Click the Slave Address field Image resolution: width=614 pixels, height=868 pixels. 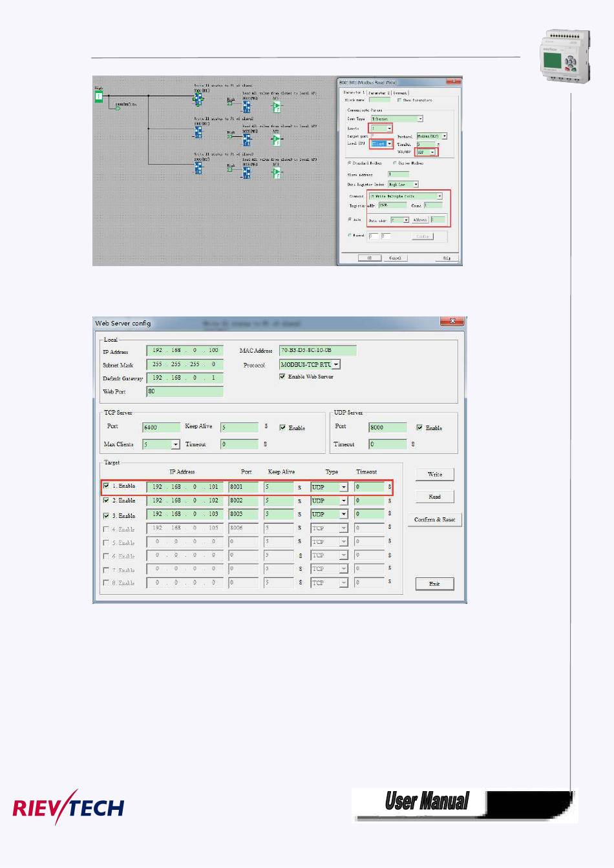(x=399, y=174)
